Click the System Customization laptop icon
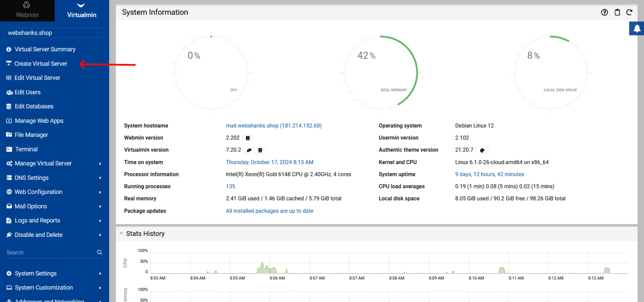Image resolution: width=644 pixels, height=302 pixels. (9, 287)
